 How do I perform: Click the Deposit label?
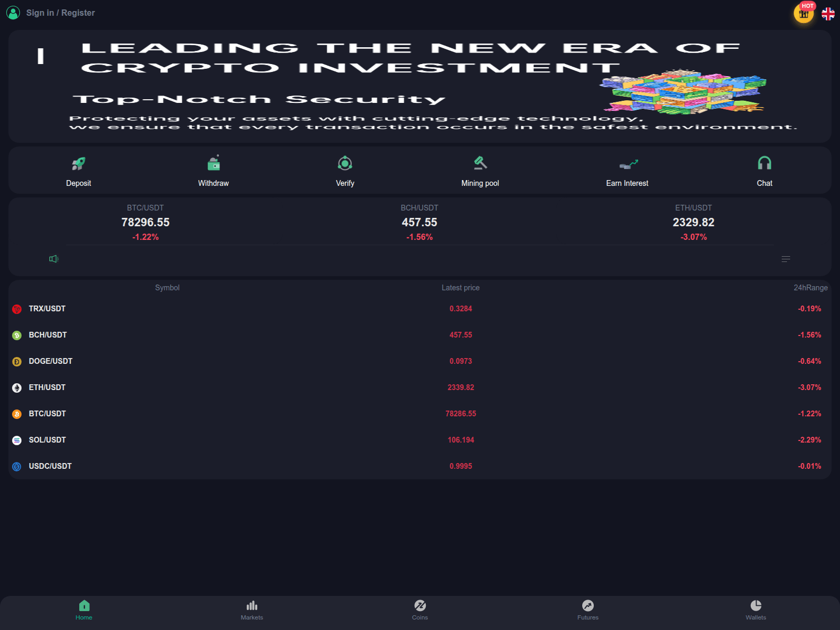point(79,183)
